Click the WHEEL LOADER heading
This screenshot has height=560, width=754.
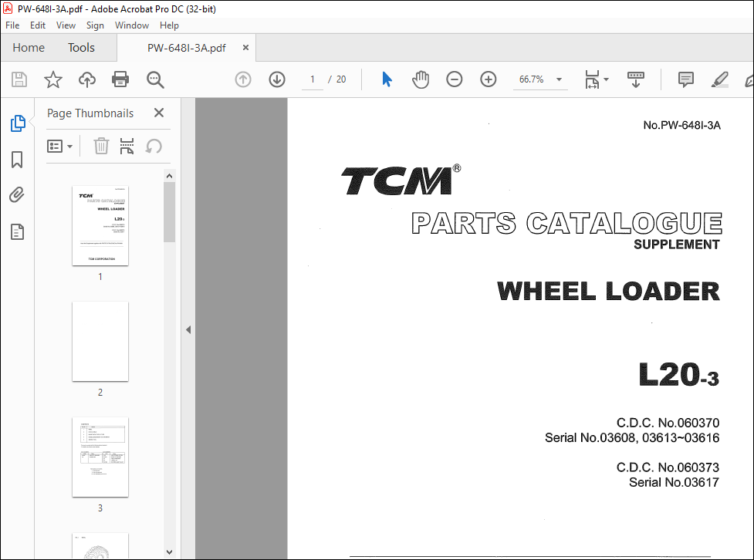(x=608, y=292)
